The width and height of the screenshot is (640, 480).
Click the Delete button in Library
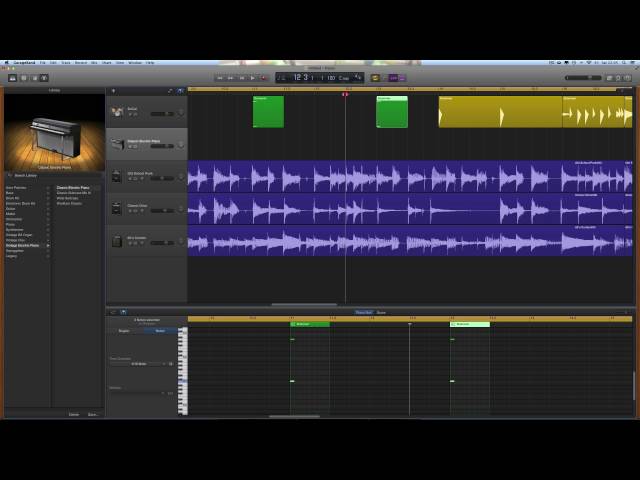[x=74, y=414]
